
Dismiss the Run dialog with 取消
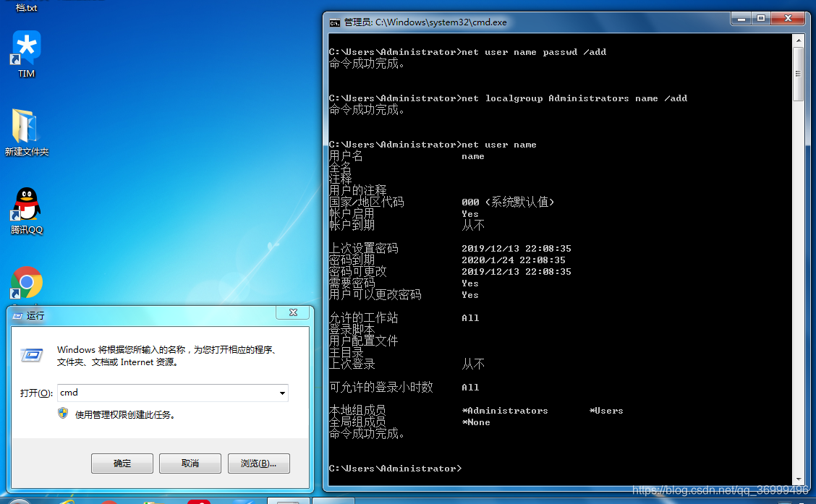(190, 464)
